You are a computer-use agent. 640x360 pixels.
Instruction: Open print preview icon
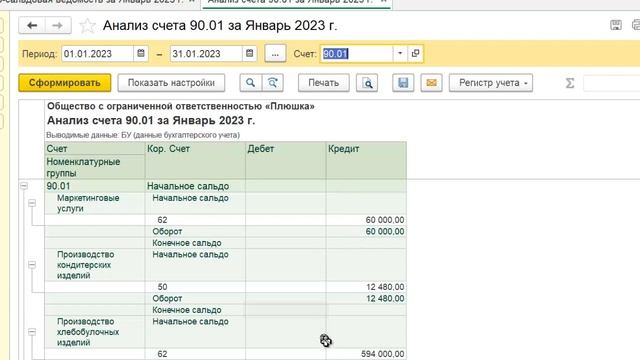(367, 83)
